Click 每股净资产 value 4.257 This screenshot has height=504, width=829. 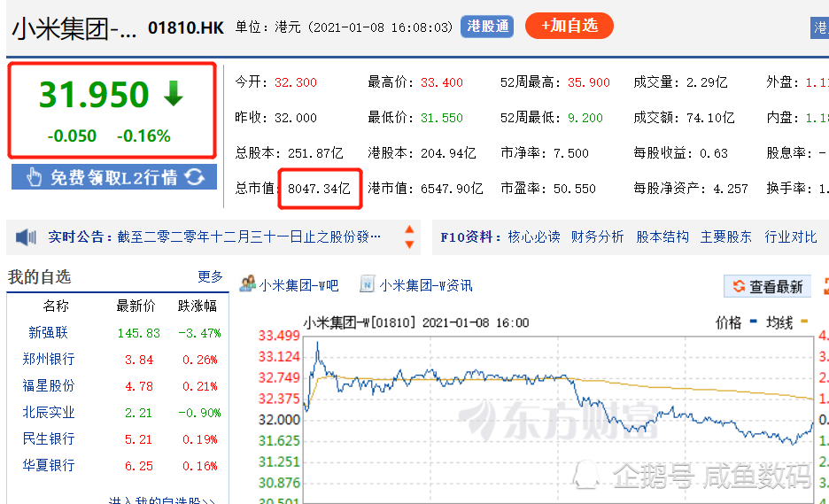(x=730, y=189)
